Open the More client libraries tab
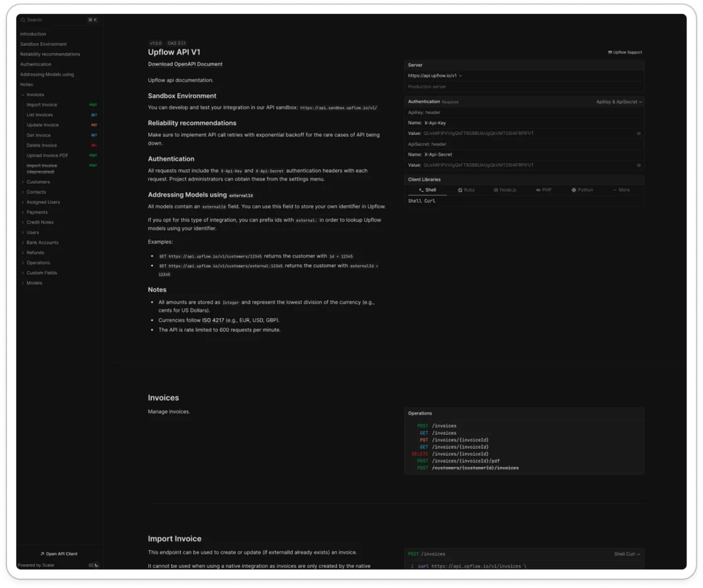 pyautogui.click(x=621, y=190)
